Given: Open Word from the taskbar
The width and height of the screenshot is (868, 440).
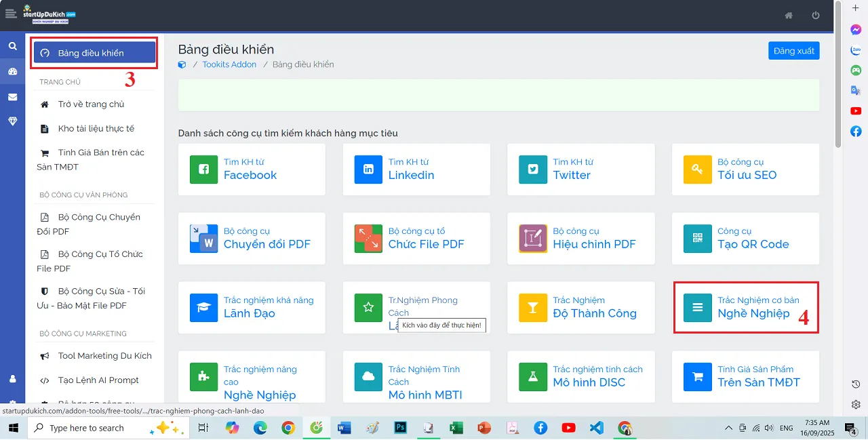Looking at the screenshot, I should [x=344, y=428].
